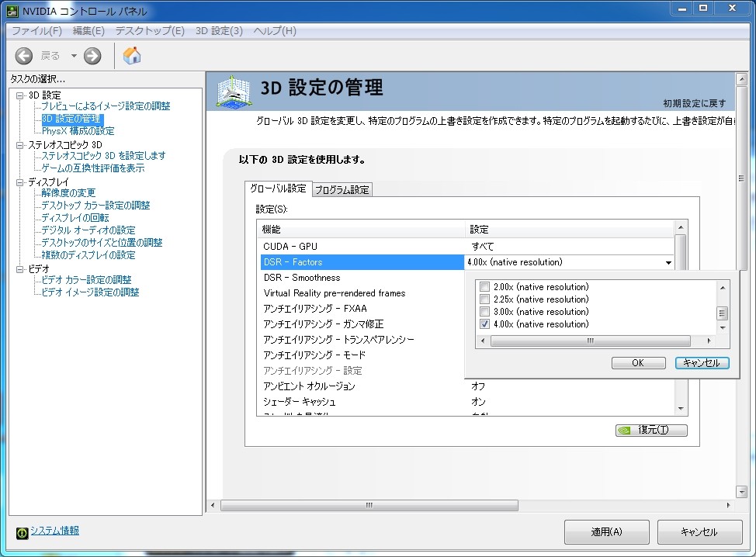Open the 編集(E) menu
Image resolution: width=756 pixels, height=557 pixels.
(88, 31)
